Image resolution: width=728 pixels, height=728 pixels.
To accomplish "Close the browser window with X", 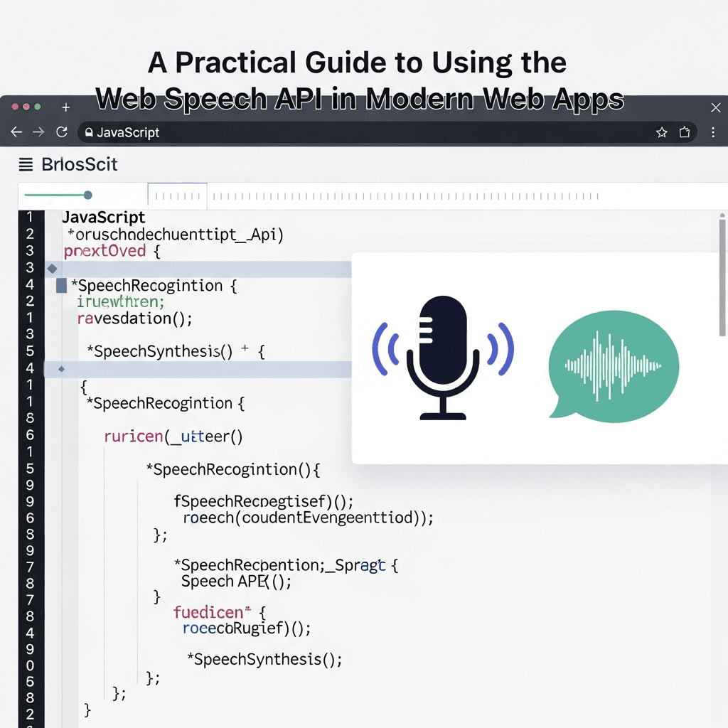I will 715,108.
